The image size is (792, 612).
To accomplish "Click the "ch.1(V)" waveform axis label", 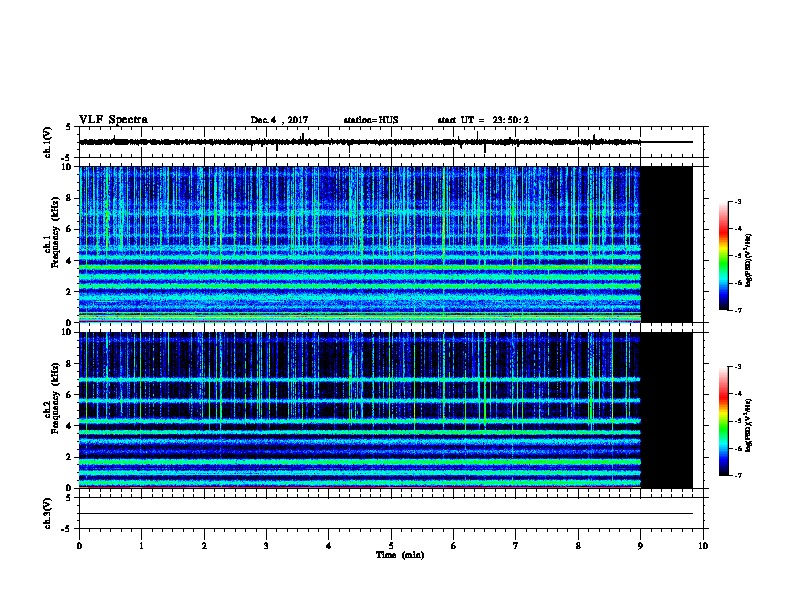I will [47, 142].
